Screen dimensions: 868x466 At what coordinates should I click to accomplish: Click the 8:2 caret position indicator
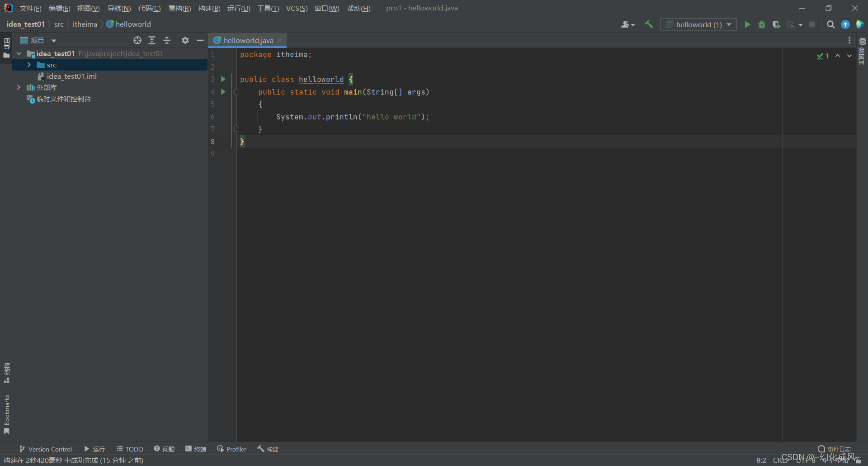coord(761,460)
